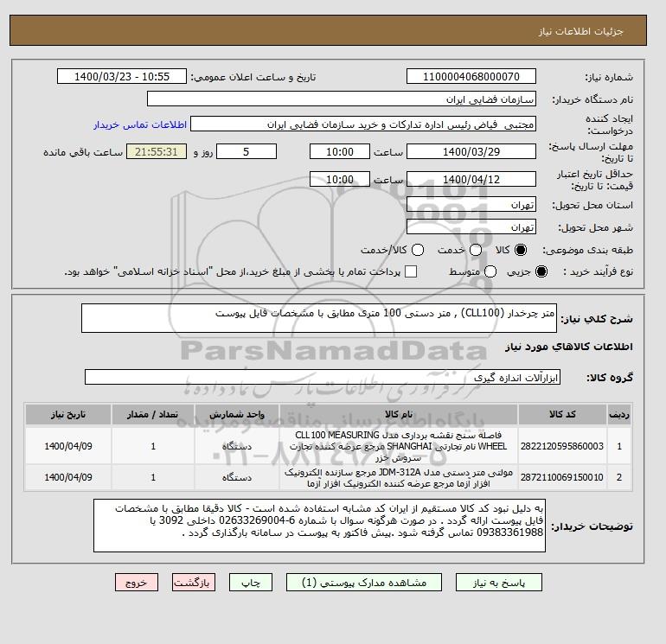Click the نام کالا column header
The image size is (666, 644).
(399, 414)
